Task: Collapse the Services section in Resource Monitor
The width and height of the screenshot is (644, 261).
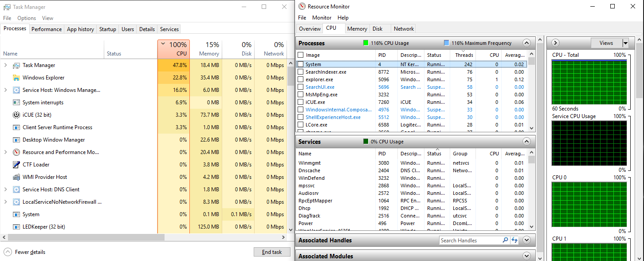Action: (526, 142)
